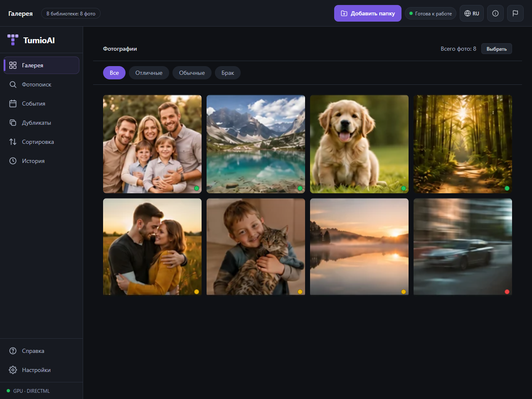Click the Выбрать button
This screenshot has width=532, height=399.
pos(497,49)
